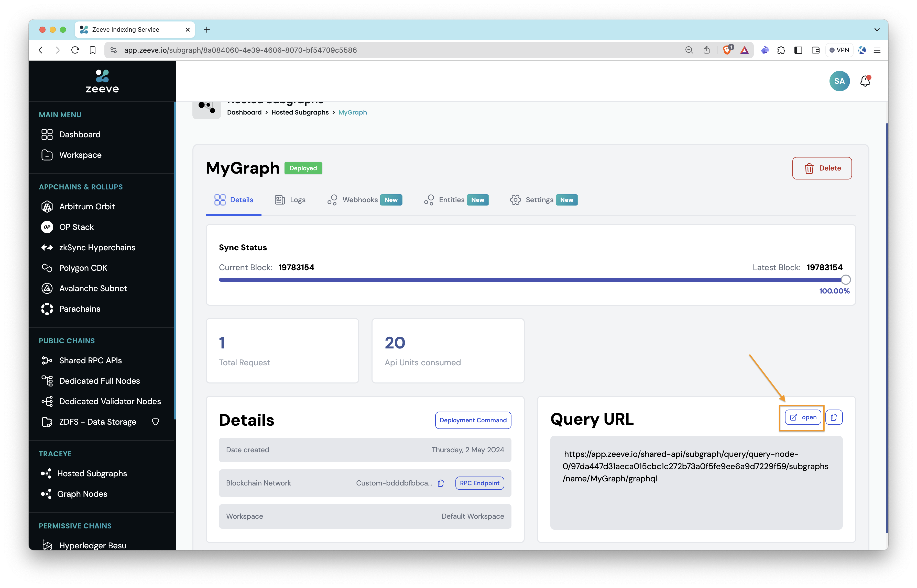Expand the tab search dropdown
This screenshot has height=588, width=917.
click(877, 29)
